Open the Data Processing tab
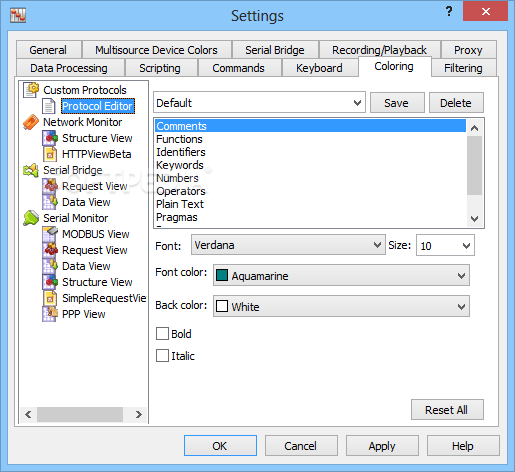Image resolution: width=515 pixels, height=472 pixels. pos(69,68)
